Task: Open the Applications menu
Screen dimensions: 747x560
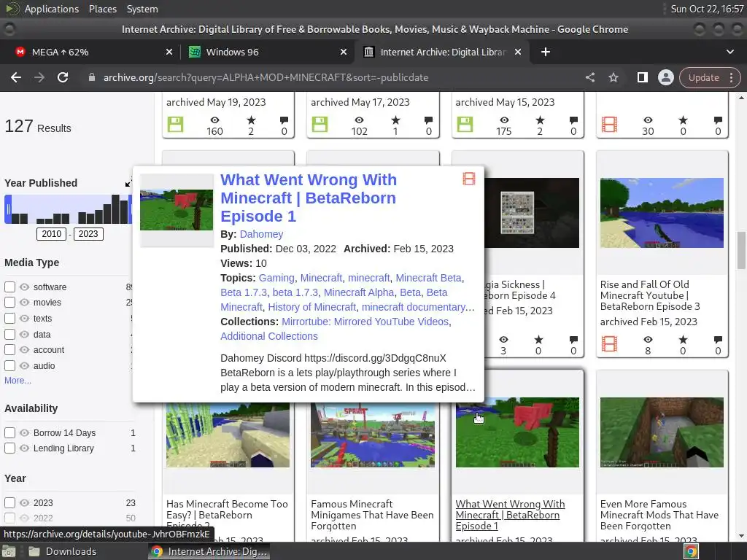Action: pos(52,9)
